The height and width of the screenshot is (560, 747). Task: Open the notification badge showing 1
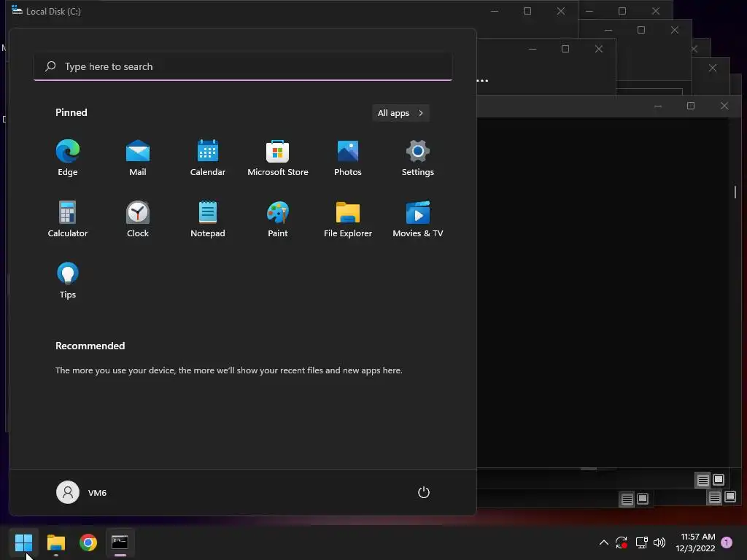coord(727,542)
